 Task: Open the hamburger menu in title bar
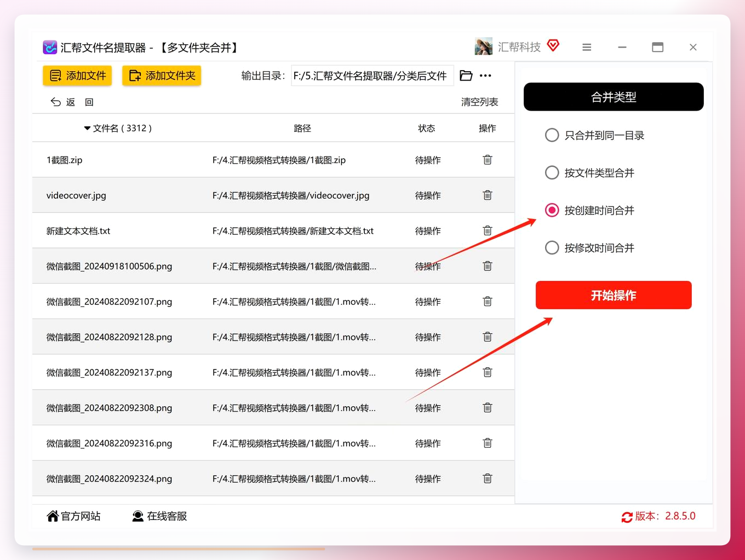pos(587,48)
